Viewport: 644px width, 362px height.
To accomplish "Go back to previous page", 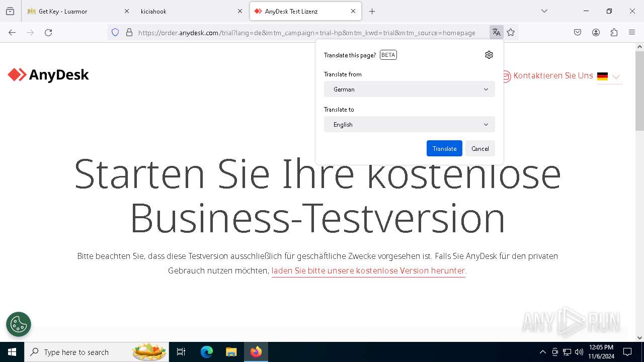I will pos(12,33).
